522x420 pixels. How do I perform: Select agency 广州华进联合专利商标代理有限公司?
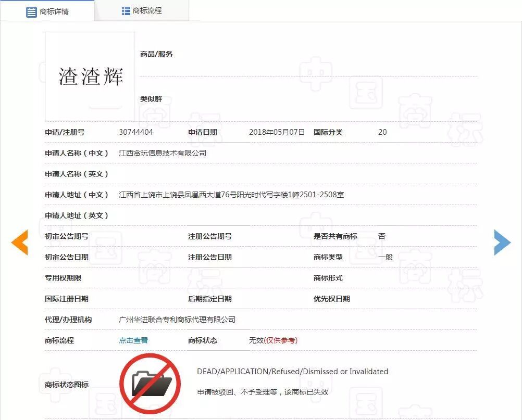(x=177, y=320)
